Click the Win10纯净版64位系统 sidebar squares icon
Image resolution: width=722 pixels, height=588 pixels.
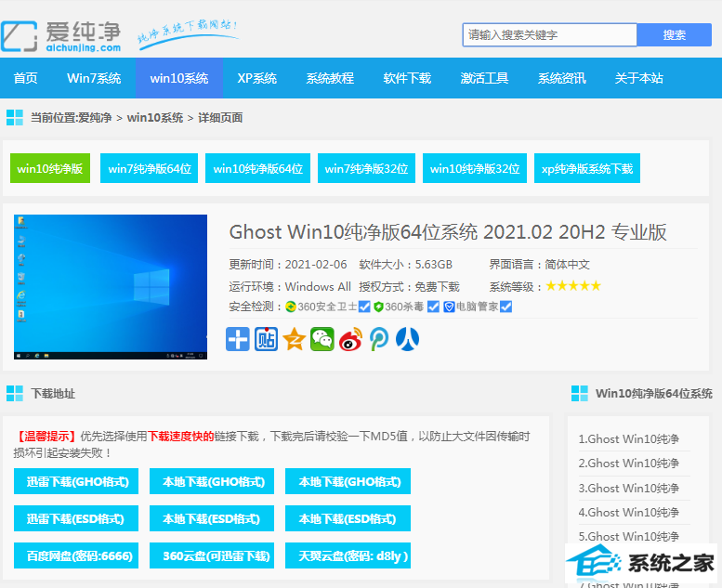pyautogui.click(x=579, y=394)
